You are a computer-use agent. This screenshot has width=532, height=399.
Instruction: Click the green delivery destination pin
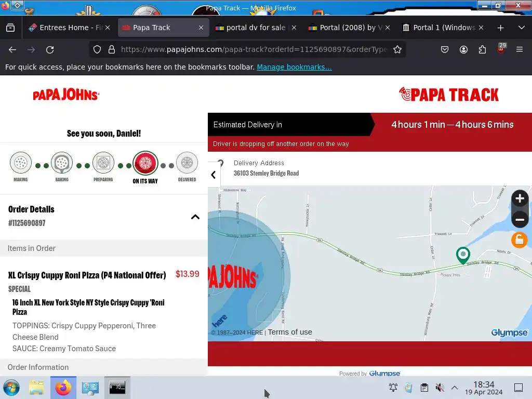(x=463, y=255)
